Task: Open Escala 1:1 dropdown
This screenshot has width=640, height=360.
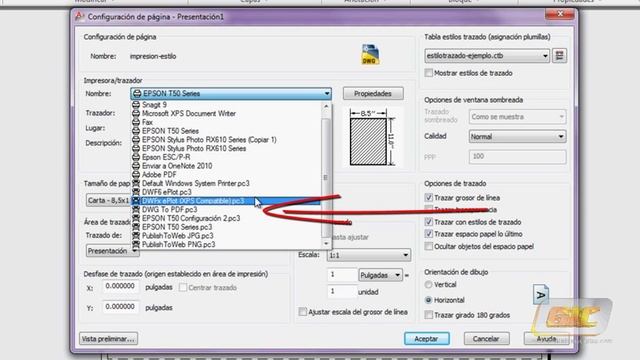Action: tap(369, 255)
